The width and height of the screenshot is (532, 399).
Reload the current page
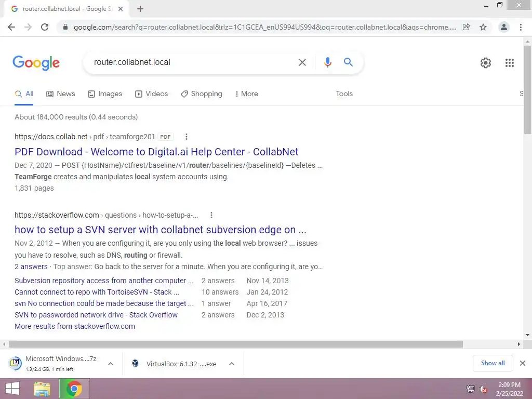coord(45,27)
